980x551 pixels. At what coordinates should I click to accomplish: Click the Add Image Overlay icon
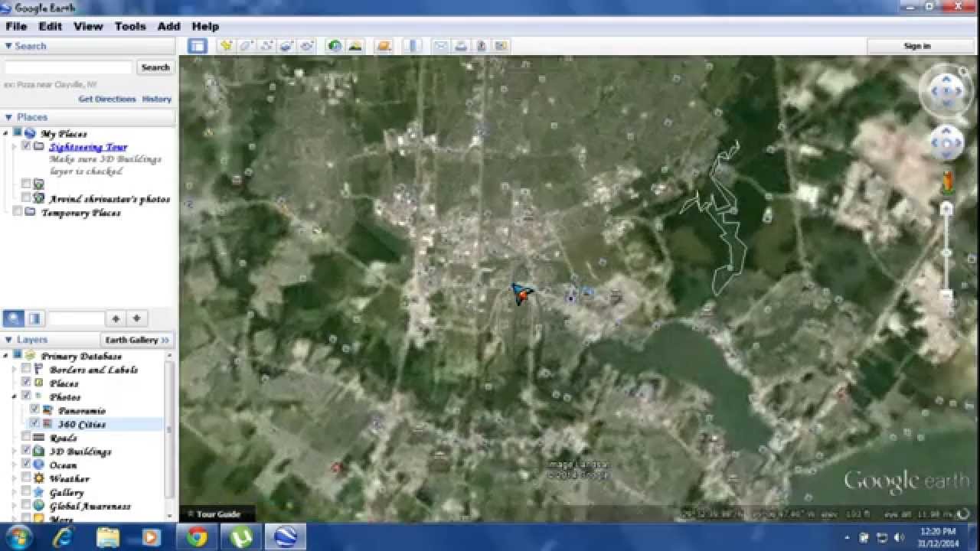pos(287,46)
